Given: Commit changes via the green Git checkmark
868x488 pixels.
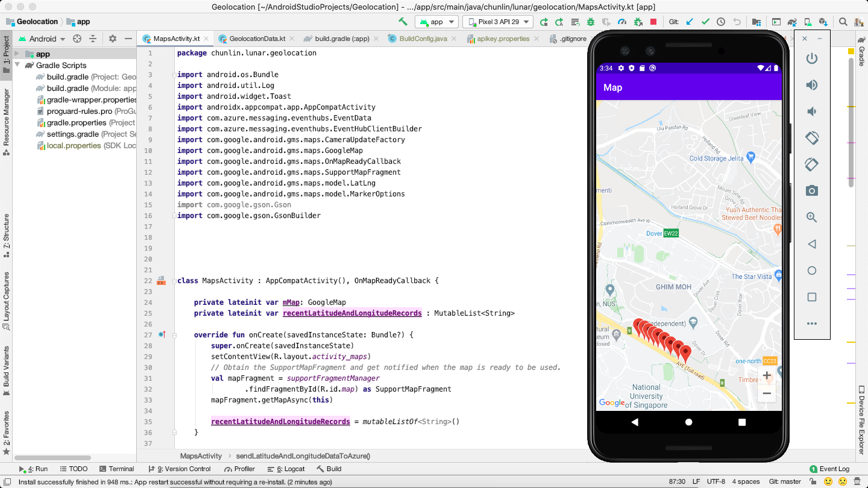Looking at the screenshot, I should click(705, 22).
